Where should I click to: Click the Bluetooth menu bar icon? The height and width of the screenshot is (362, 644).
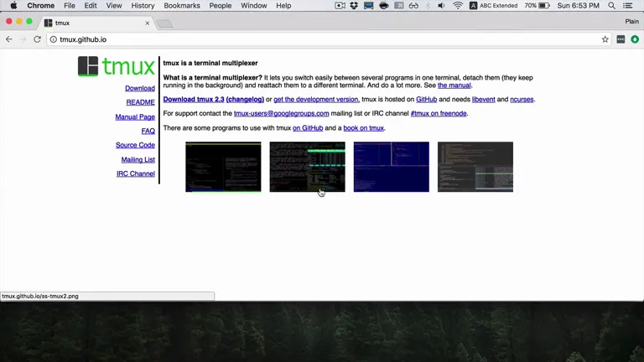(428, 6)
